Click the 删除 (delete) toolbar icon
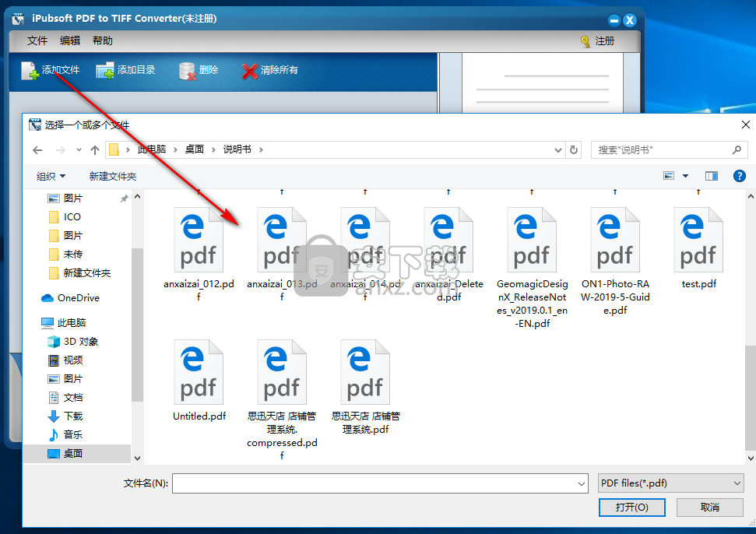This screenshot has height=534, width=756. tap(187, 71)
